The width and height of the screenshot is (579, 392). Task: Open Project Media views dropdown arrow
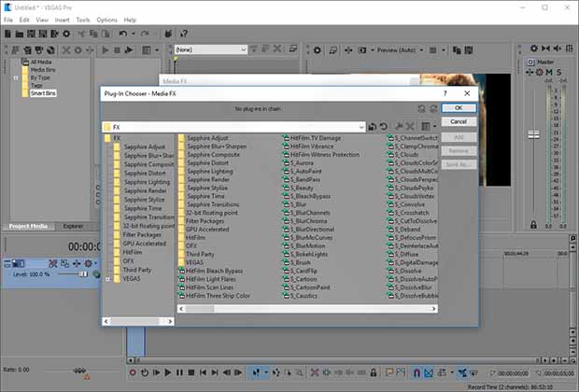[x=157, y=49]
